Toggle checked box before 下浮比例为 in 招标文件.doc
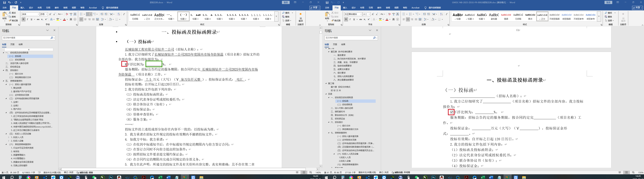This screenshot has width=644, height=179. click(x=451, y=112)
